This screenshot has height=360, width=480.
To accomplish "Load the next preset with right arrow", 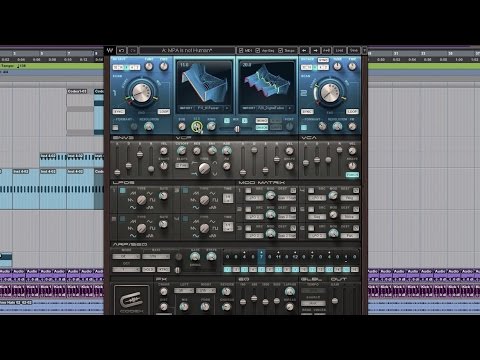I will coord(315,50).
